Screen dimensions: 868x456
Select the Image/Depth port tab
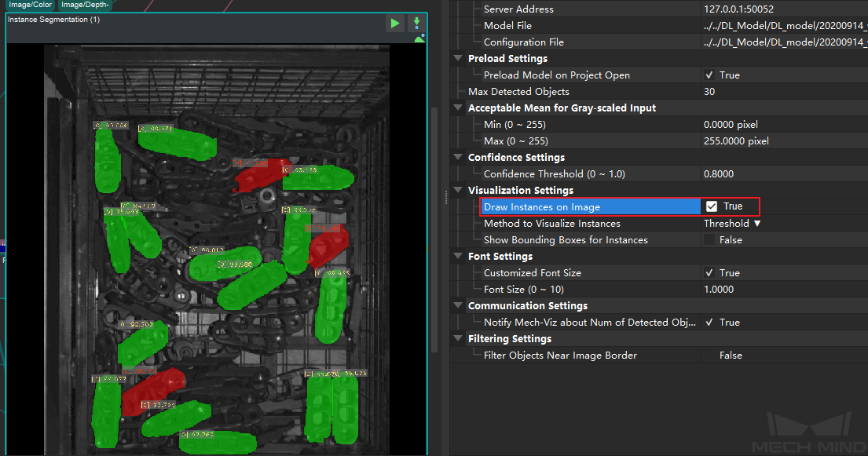tap(85, 5)
